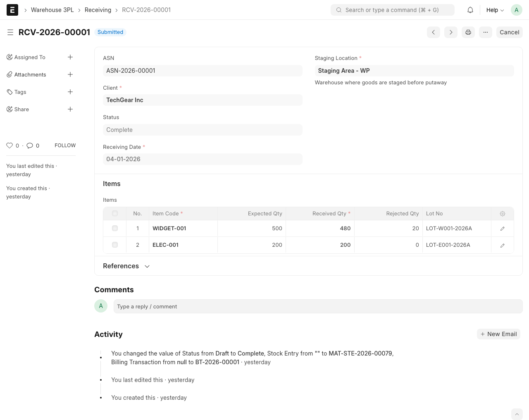Select all rows in Items table
This screenshot has height=420, width=529.
[x=115, y=214]
